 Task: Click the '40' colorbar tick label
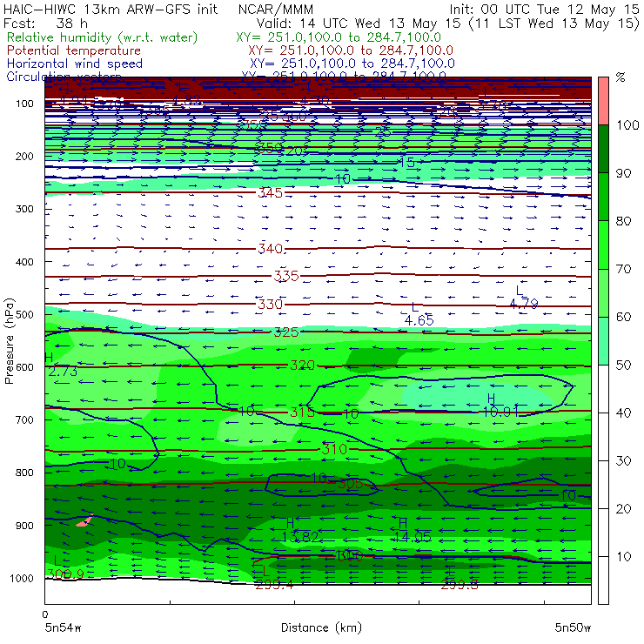623,413
